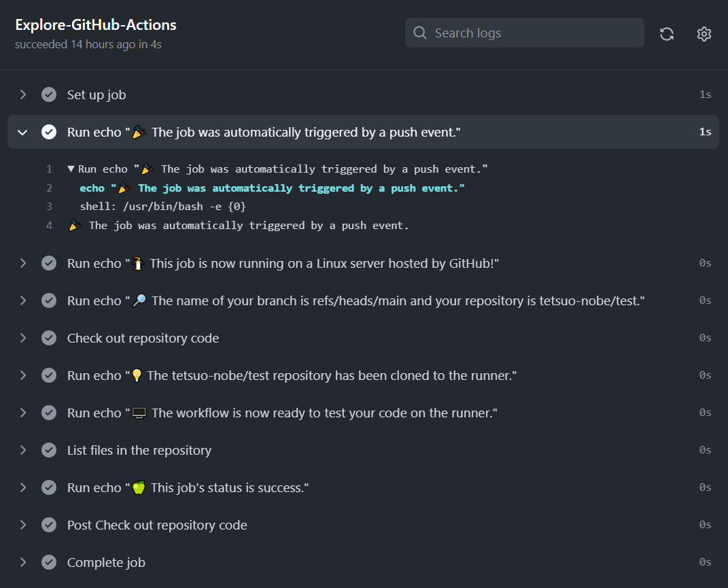Type in the Search logs field
This screenshot has width=728, height=588.
click(x=534, y=33)
